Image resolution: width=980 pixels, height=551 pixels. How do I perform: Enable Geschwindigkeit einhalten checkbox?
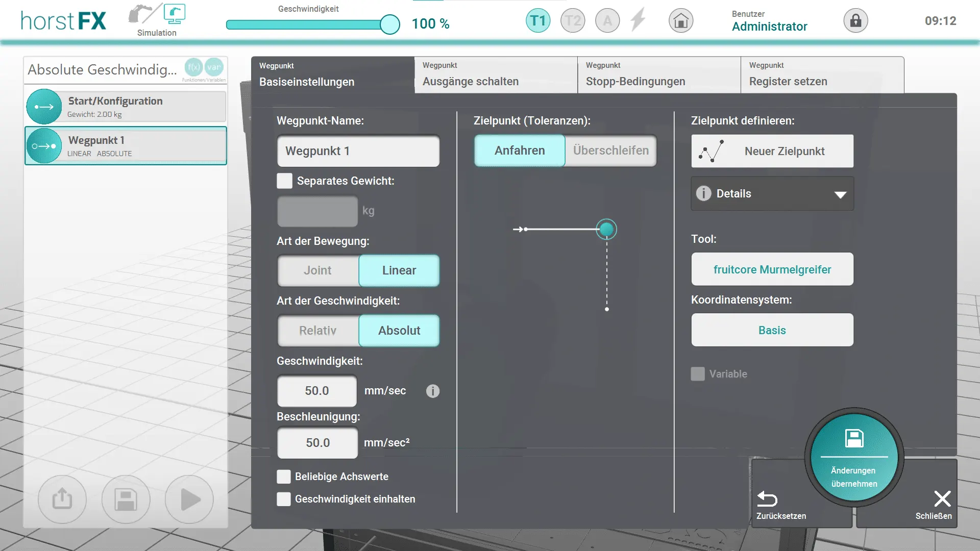[x=284, y=499]
